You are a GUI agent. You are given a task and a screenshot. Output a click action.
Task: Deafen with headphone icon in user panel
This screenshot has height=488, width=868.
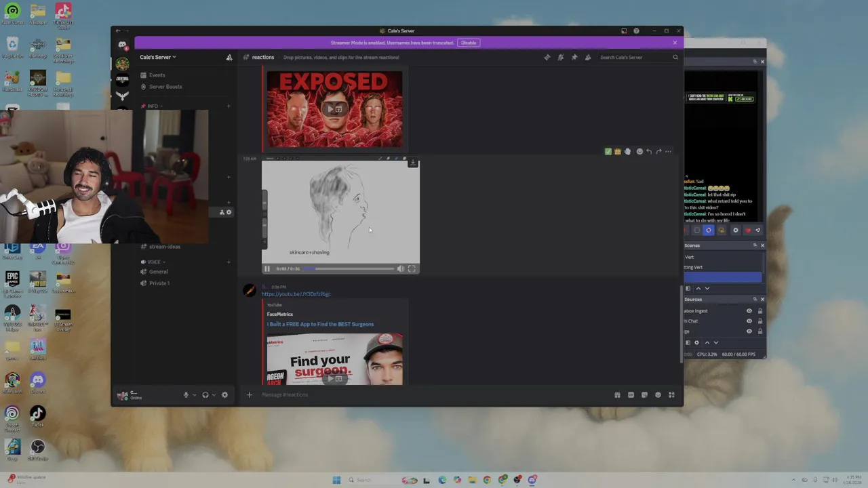[205, 395]
